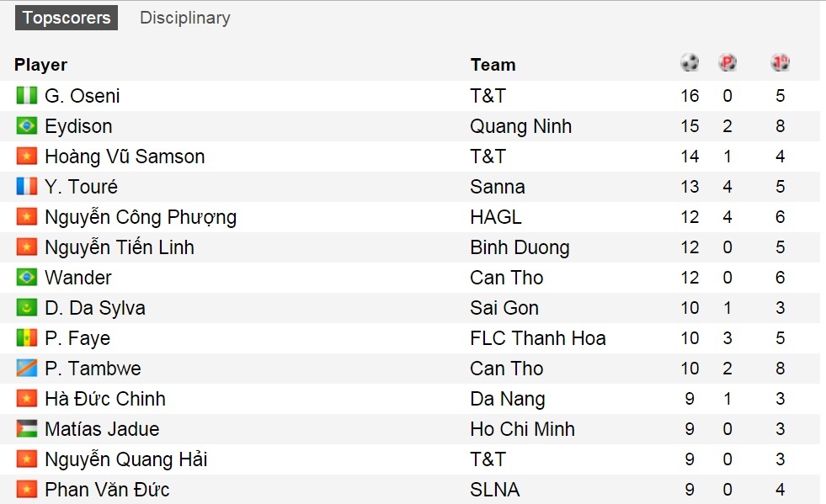
Task: Select the Topscorers tab
Action: tap(66, 17)
